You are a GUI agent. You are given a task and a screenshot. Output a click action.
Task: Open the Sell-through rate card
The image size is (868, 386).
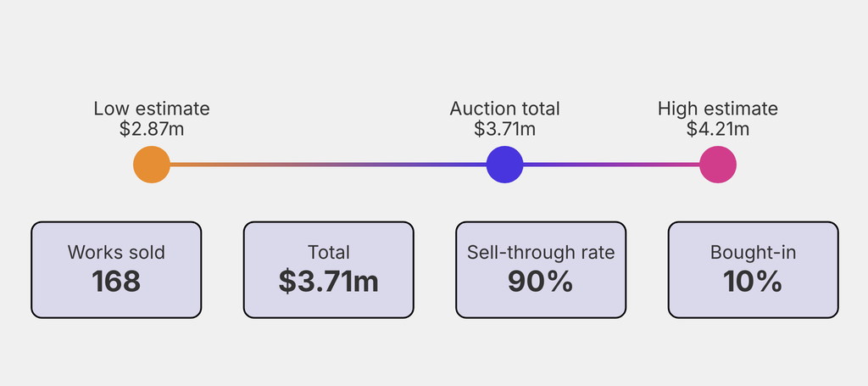[x=541, y=270]
